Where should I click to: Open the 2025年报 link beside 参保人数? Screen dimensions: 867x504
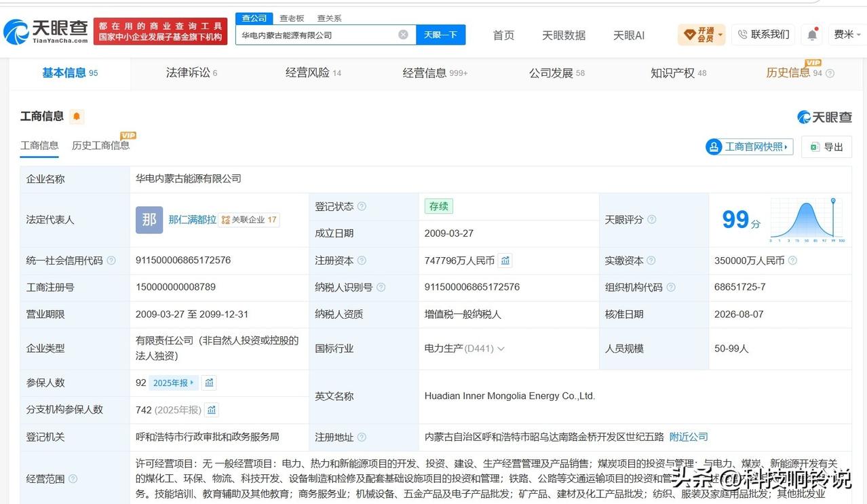[x=174, y=383]
